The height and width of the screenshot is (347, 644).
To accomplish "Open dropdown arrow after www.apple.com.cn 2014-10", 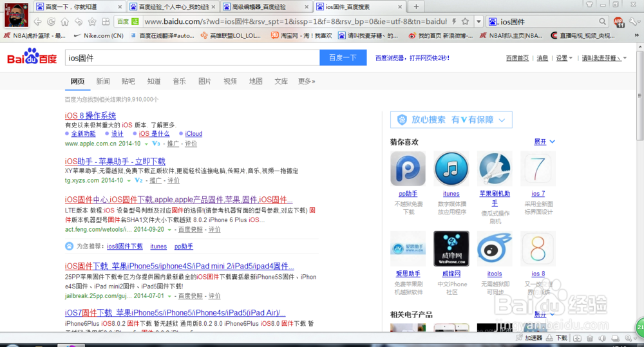I will 146,144.
